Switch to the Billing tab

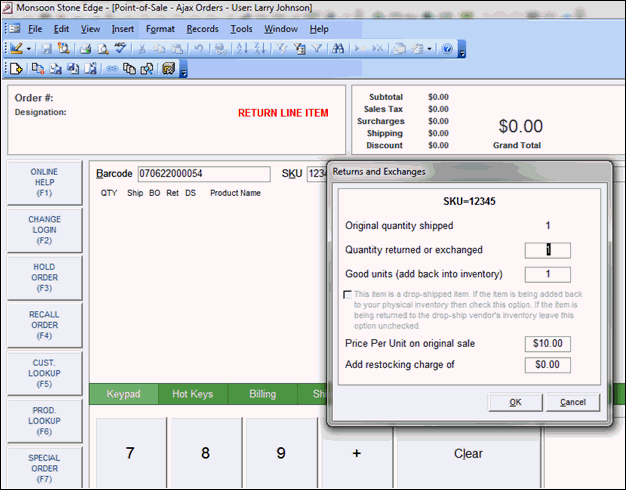tap(262, 394)
